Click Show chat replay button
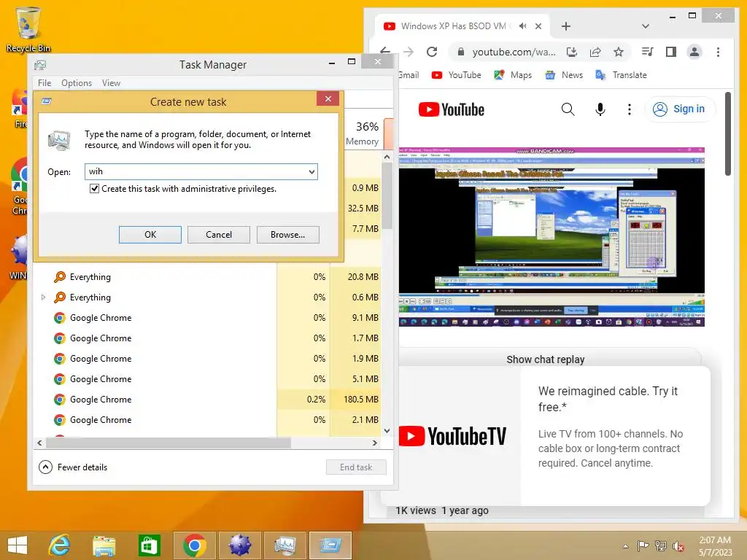Image resolution: width=747 pixels, height=560 pixels. [545, 359]
